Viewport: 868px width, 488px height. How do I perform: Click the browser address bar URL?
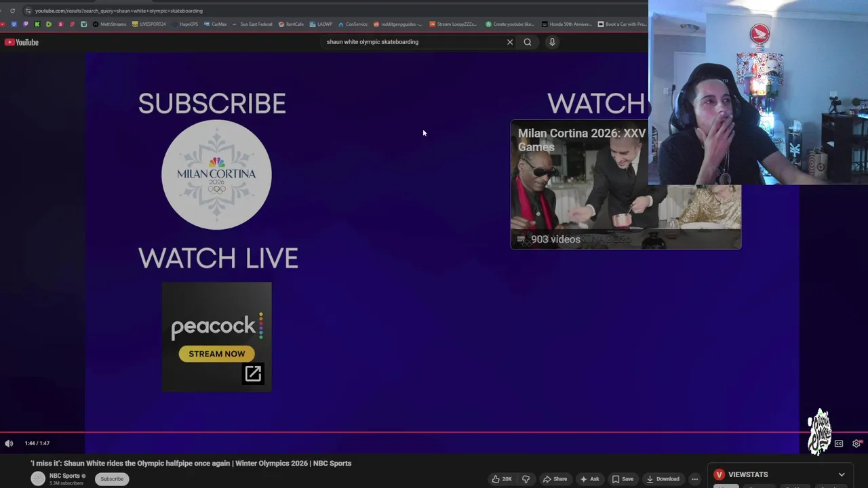pos(119,11)
